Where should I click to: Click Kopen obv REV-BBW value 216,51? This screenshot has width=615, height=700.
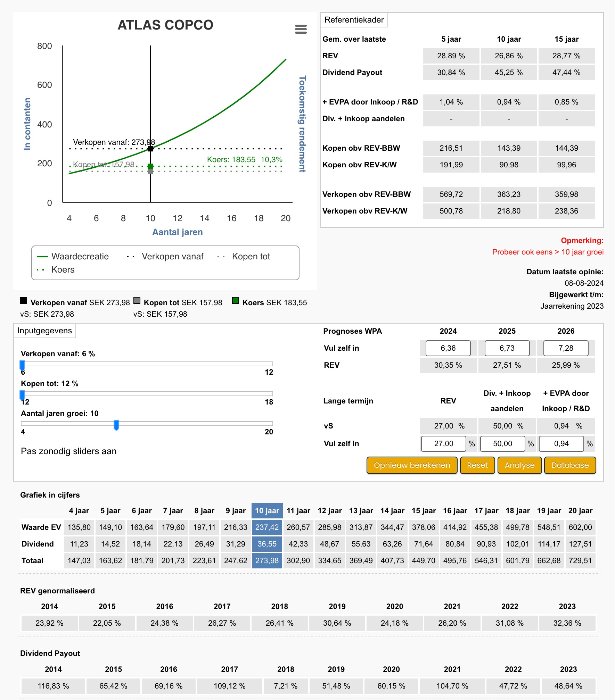(451, 148)
